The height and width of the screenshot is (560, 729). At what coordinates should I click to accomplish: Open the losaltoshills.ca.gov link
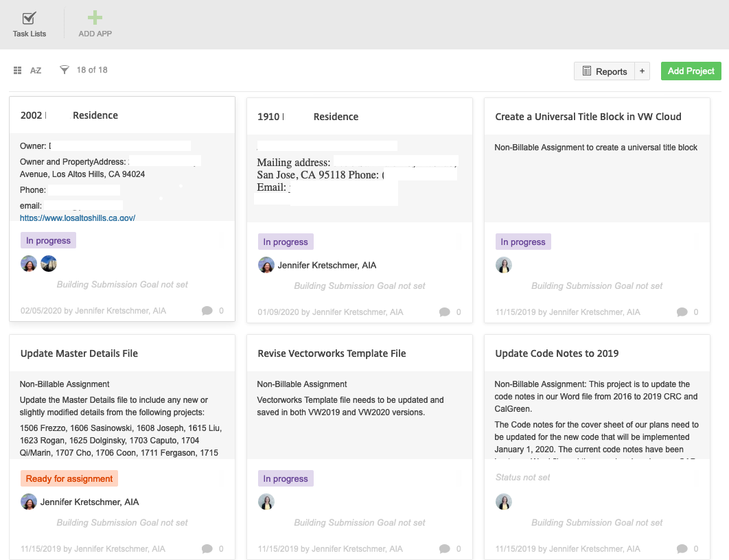pyautogui.click(x=77, y=218)
